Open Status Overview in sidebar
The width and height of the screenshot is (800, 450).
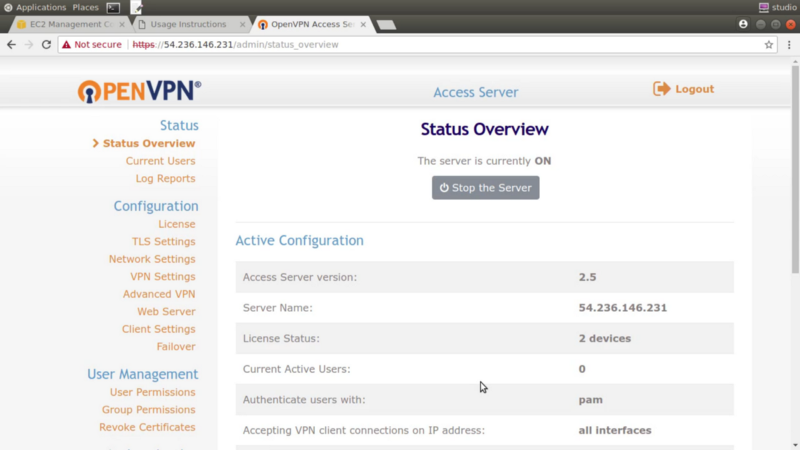(x=149, y=143)
